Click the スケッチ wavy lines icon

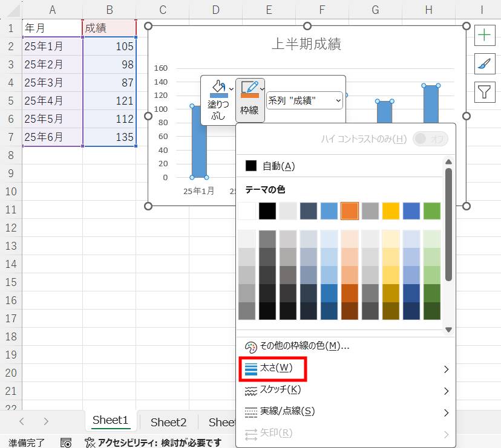click(x=251, y=391)
